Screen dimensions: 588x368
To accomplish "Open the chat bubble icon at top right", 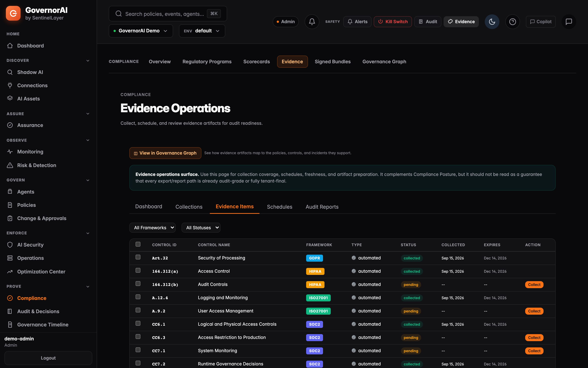I will (x=569, y=22).
